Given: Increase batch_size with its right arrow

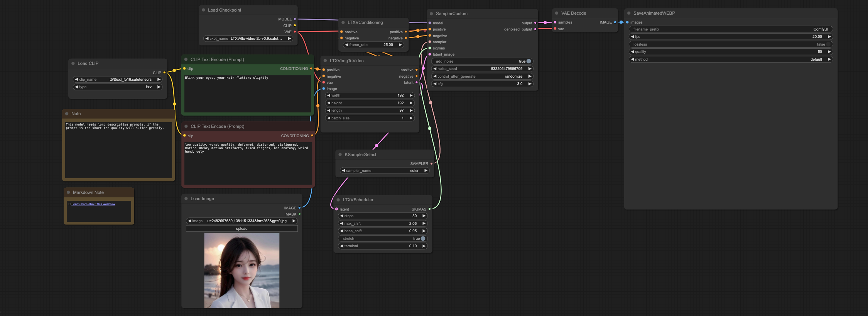Looking at the screenshot, I should click(411, 118).
